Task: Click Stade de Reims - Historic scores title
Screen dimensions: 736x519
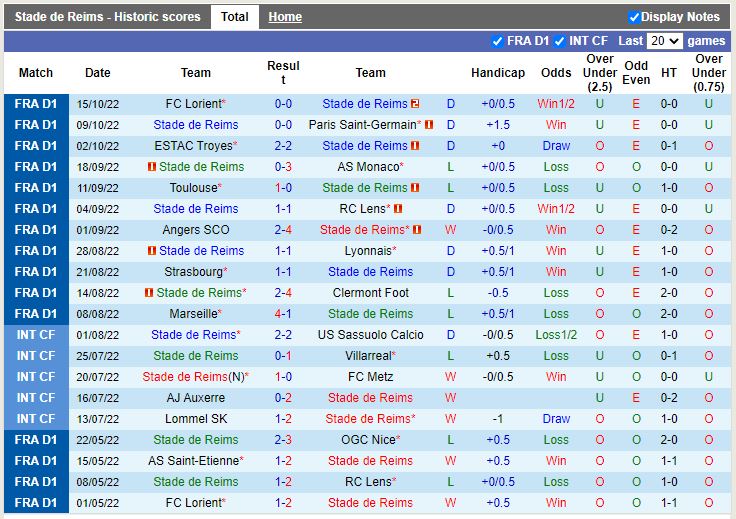Action: (x=107, y=17)
